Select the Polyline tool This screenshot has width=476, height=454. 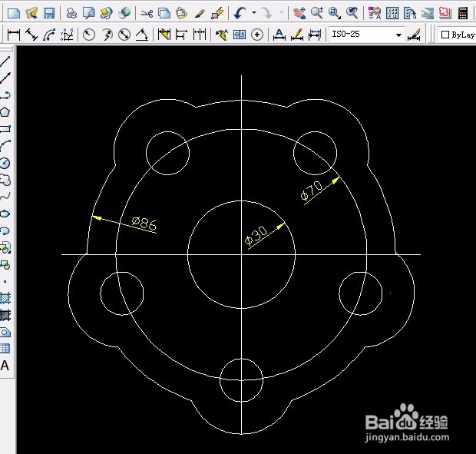(5, 95)
